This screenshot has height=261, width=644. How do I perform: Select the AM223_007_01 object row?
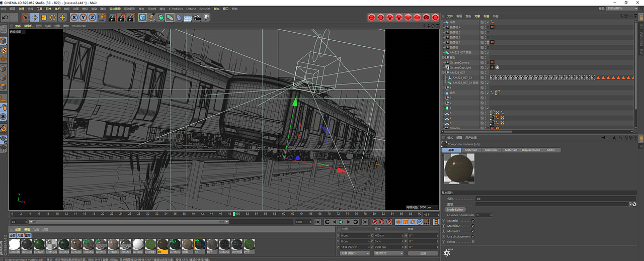pyautogui.click(x=462, y=77)
